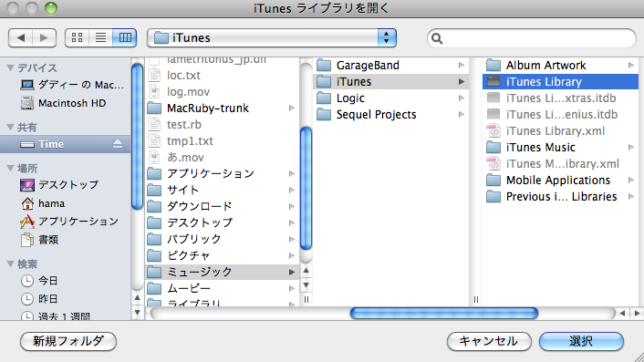
Task: Open the サイト folder
Action: pos(223,190)
